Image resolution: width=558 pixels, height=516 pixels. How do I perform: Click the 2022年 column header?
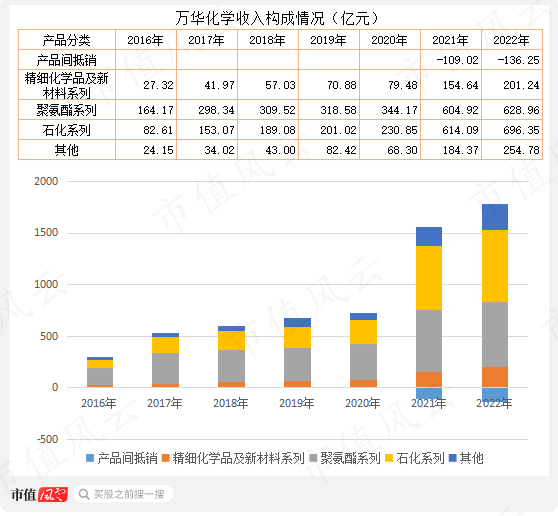coord(512,40)
